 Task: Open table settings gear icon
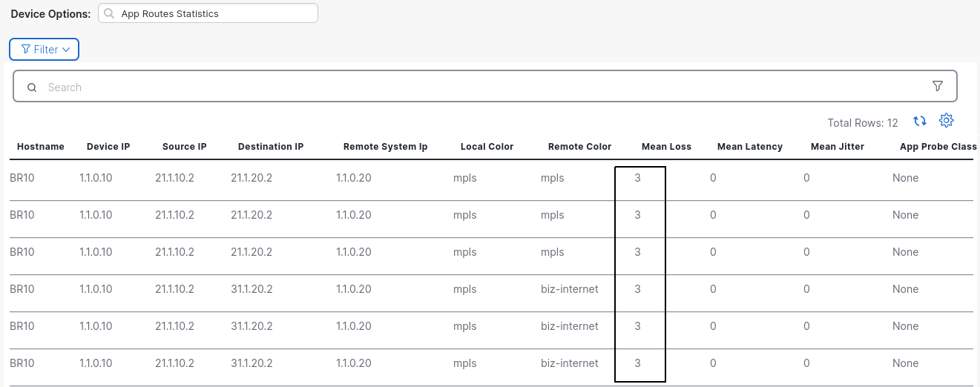[x=946, y=120]
